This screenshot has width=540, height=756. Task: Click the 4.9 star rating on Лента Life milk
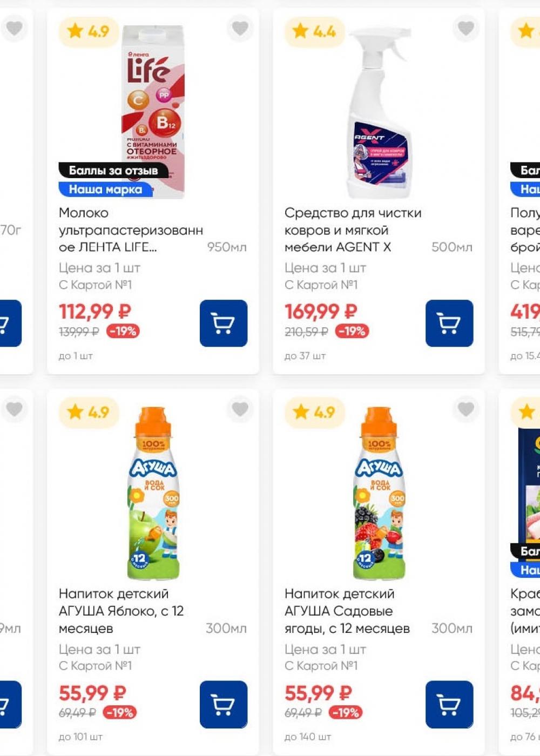(89, 31)
